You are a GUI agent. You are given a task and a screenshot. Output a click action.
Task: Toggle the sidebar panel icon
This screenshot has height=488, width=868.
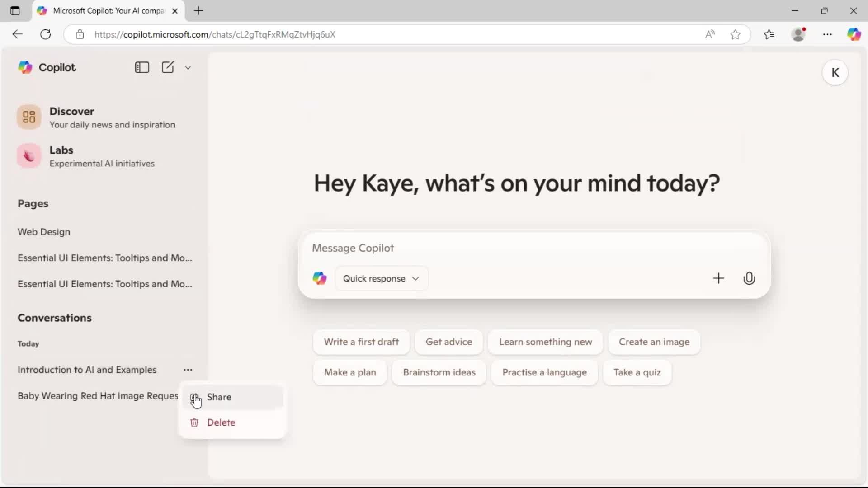pos(142,67)
